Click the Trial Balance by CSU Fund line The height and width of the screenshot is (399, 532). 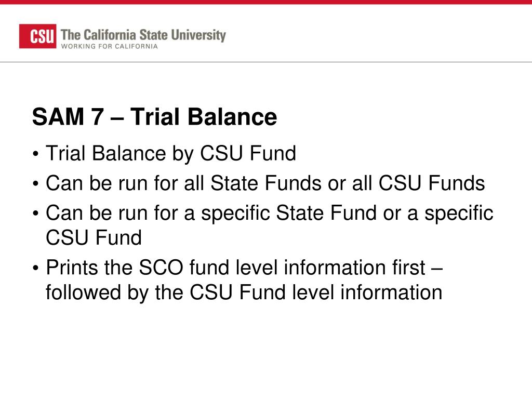click(x=171, y=153)
